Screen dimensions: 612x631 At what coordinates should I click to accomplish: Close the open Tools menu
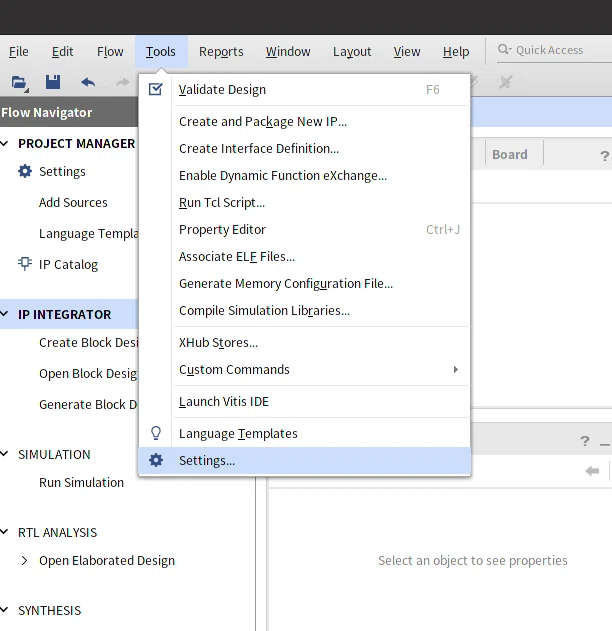click(161, 52)
